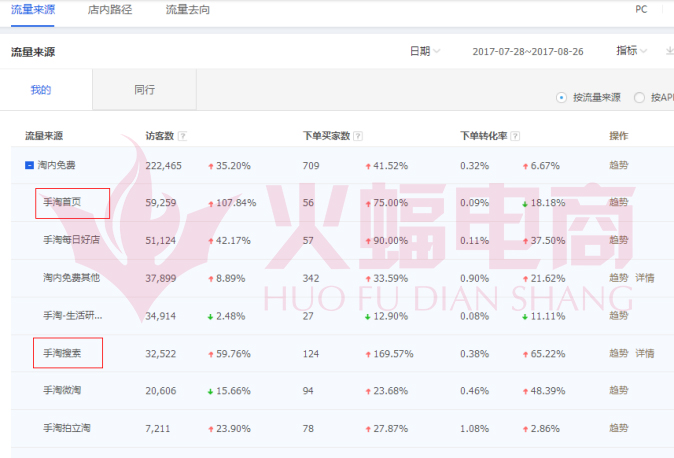Click the 下单买家数 column header
The width and height of the screenshot is (674, 458).
tap(326, 136)
